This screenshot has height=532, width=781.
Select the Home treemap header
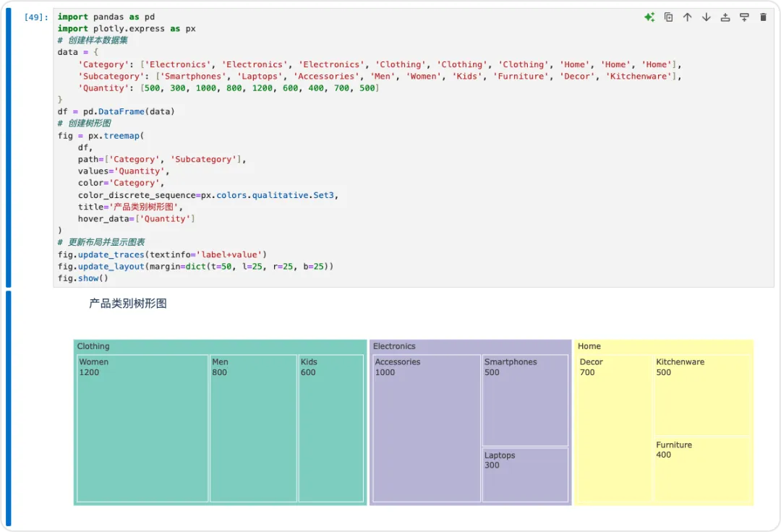click(x=664, y=346)
